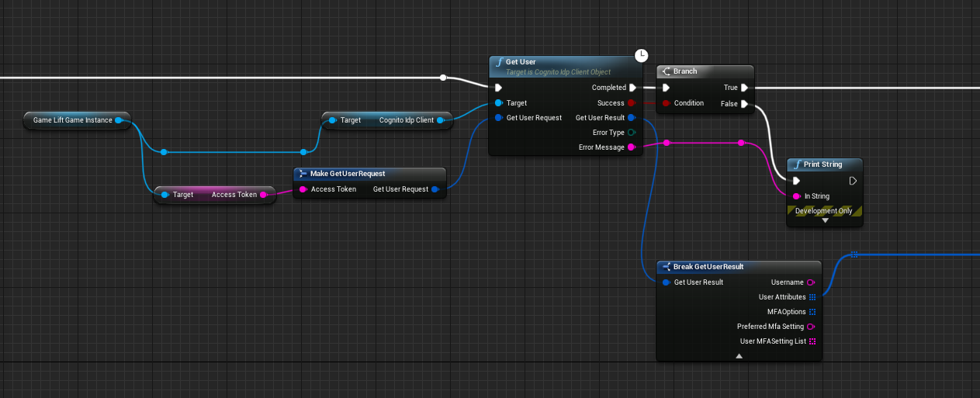Click the Access Token output pin

point(264,195)
